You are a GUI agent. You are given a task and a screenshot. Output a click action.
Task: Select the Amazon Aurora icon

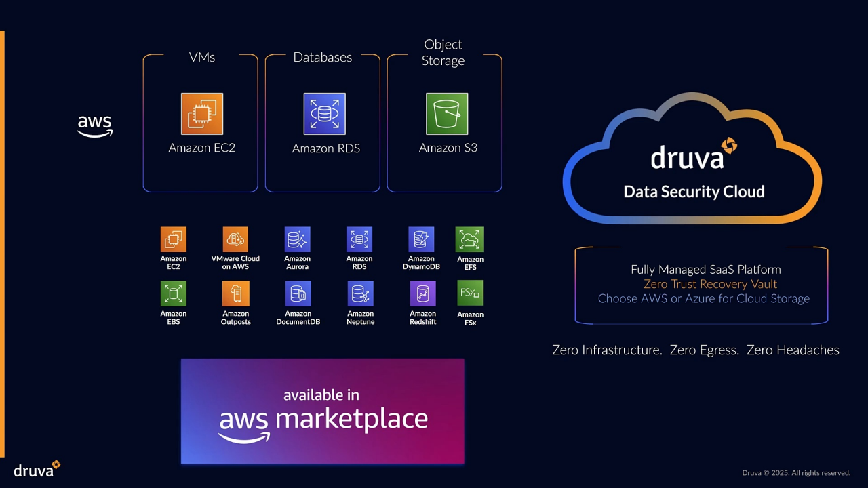(297, 239)
